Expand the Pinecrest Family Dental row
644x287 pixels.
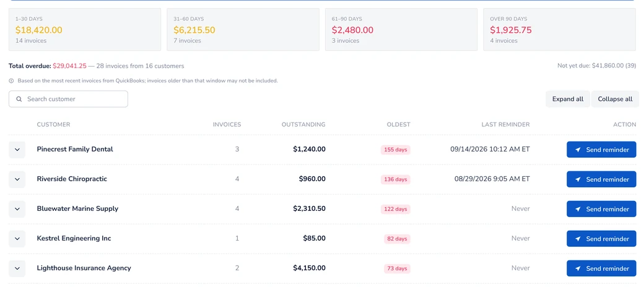tap(17, 150)
